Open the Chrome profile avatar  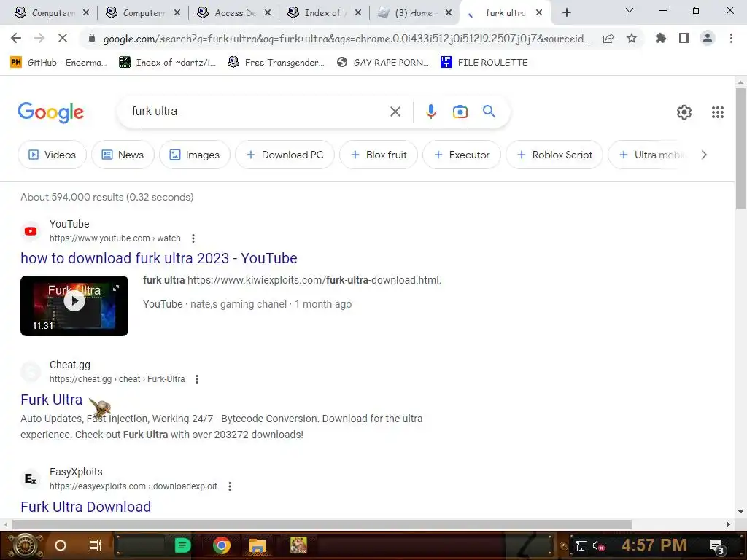coord(708,38)
